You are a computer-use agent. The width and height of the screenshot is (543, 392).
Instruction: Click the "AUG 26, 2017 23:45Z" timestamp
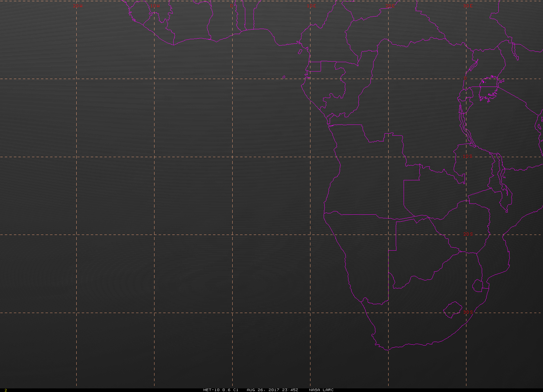click(272, 390)
